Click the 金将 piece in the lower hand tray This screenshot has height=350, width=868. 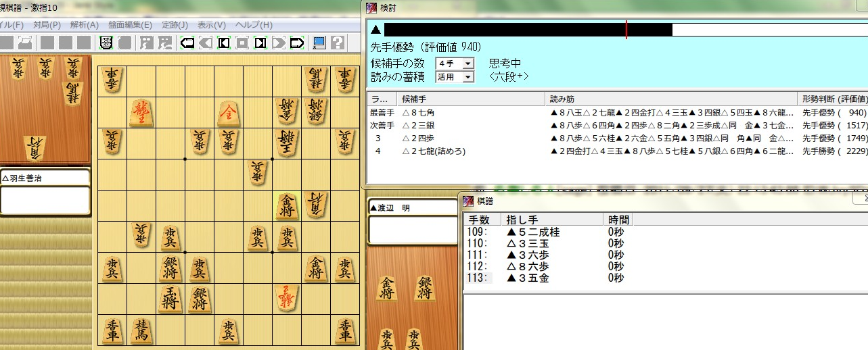[x=388, y=288]
